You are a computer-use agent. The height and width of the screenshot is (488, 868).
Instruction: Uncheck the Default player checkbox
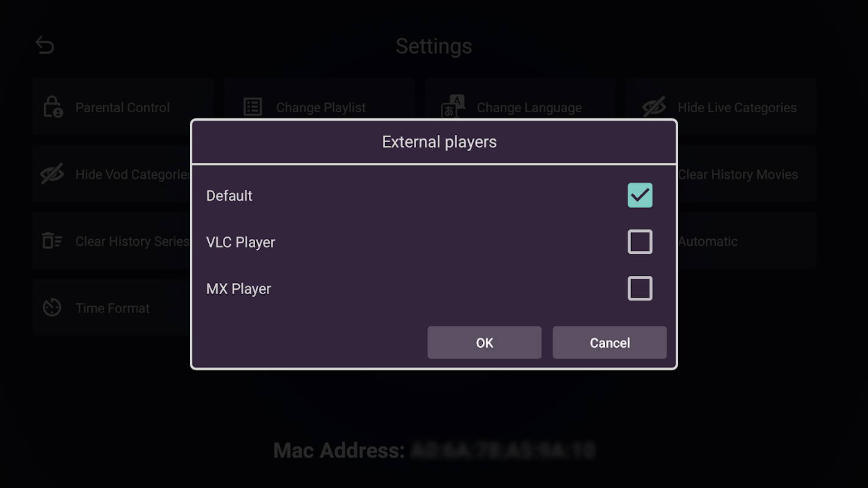pos(640,195)
